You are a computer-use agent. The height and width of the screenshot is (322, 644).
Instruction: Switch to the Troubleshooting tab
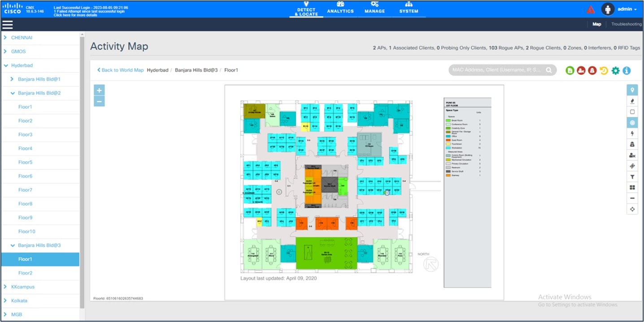(626, 24)
